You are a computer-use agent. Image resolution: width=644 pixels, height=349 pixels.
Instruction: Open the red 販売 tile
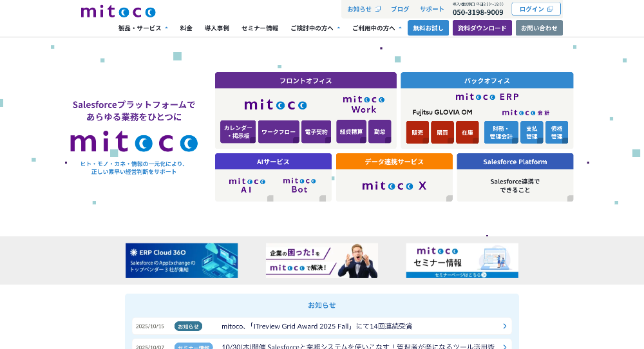click(x=417, y=132)
